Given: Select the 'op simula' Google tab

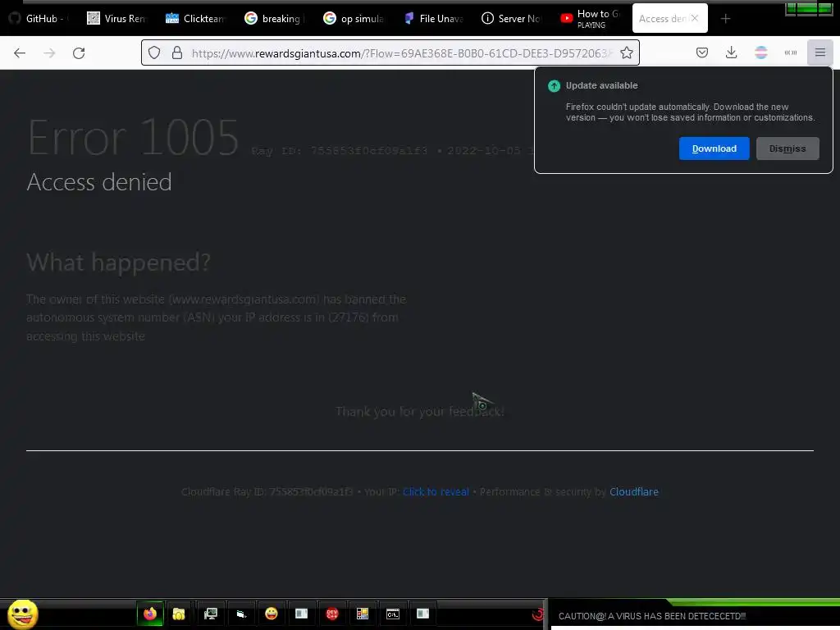Looking at the screenshot, I should point(354,18).
